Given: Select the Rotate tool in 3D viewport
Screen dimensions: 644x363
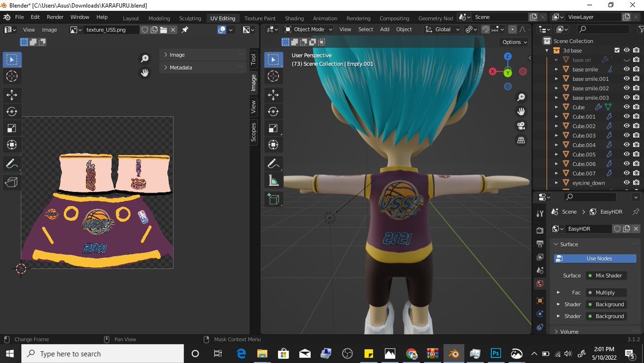Looking at the screenshot, I should pos(273,112).
